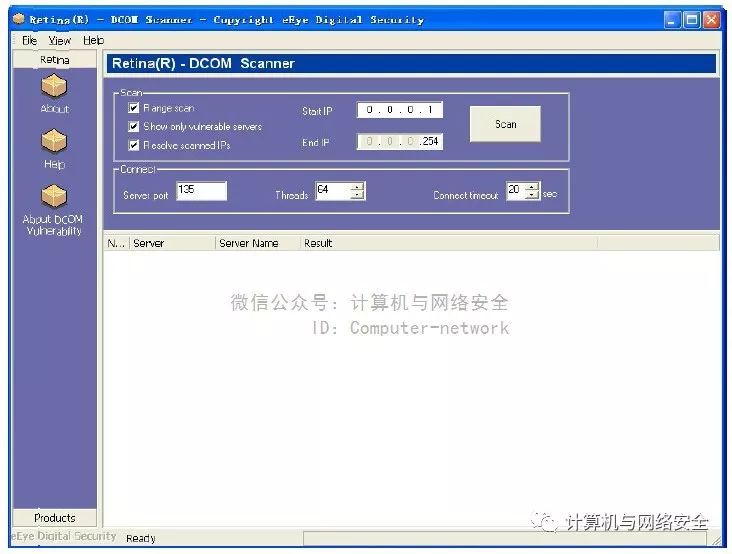The width and height of the screenshot is (732, 554).
Task: Open the File menu
Action: coord(29,41)
